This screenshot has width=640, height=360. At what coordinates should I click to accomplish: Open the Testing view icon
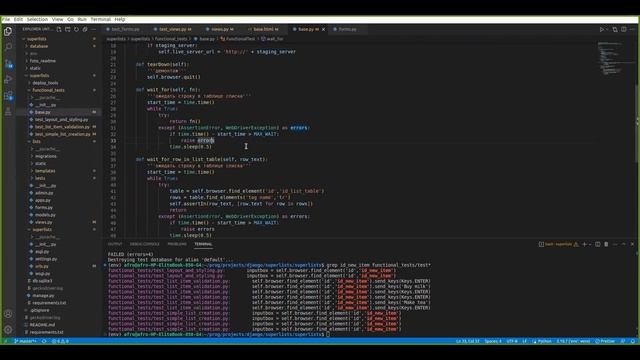point(8,111)
